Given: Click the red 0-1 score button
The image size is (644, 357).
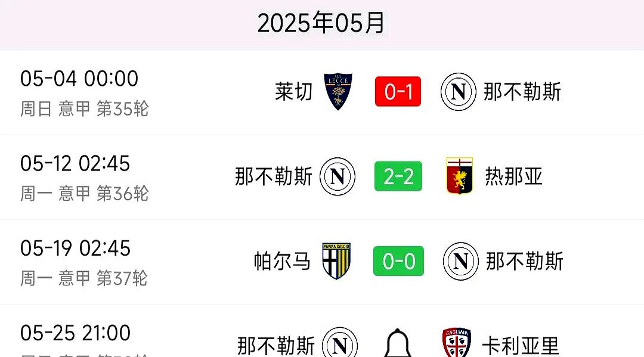Looking at the screenshot, I should [x=398, y=92].
